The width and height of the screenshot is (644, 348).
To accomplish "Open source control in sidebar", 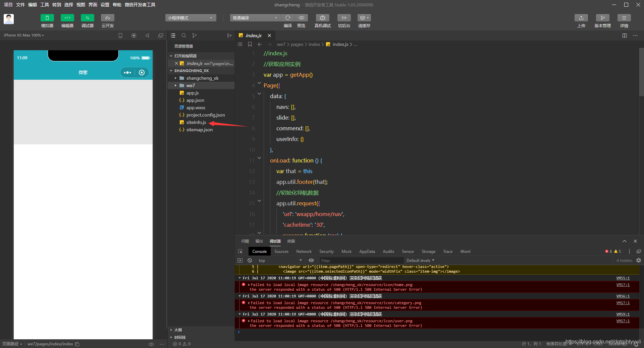I will (x=195, y=36).
